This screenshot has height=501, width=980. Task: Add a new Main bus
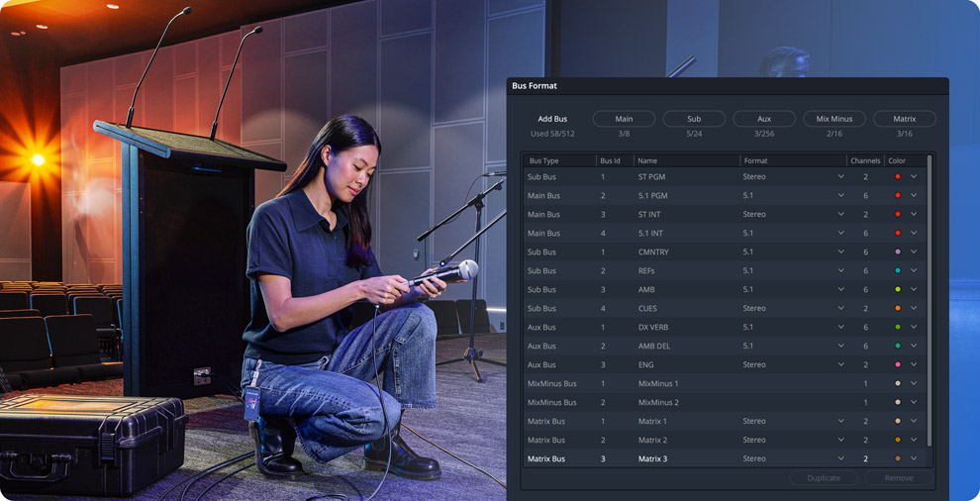[x=624, y=119]
